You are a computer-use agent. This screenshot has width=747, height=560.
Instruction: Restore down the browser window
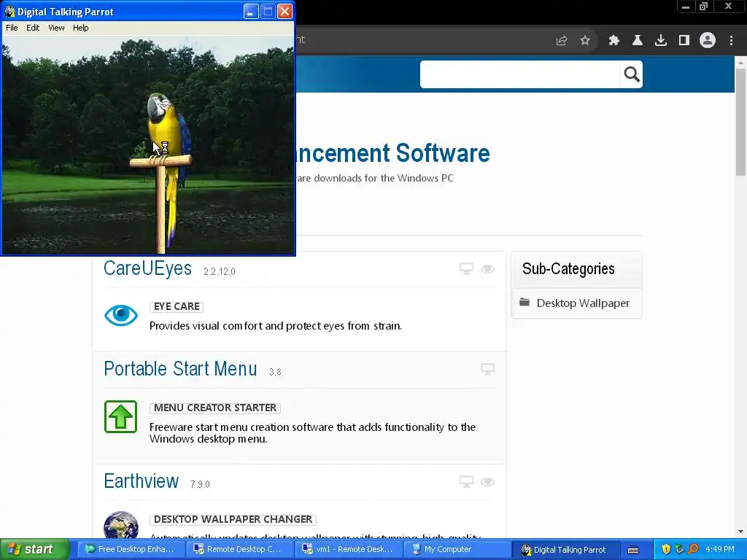point(703,6)
